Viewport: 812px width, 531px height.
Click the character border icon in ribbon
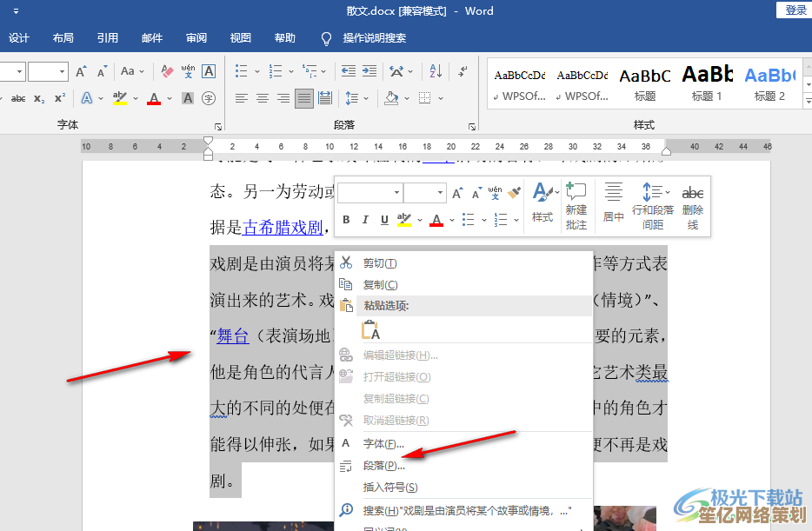(x=209, y=71)
